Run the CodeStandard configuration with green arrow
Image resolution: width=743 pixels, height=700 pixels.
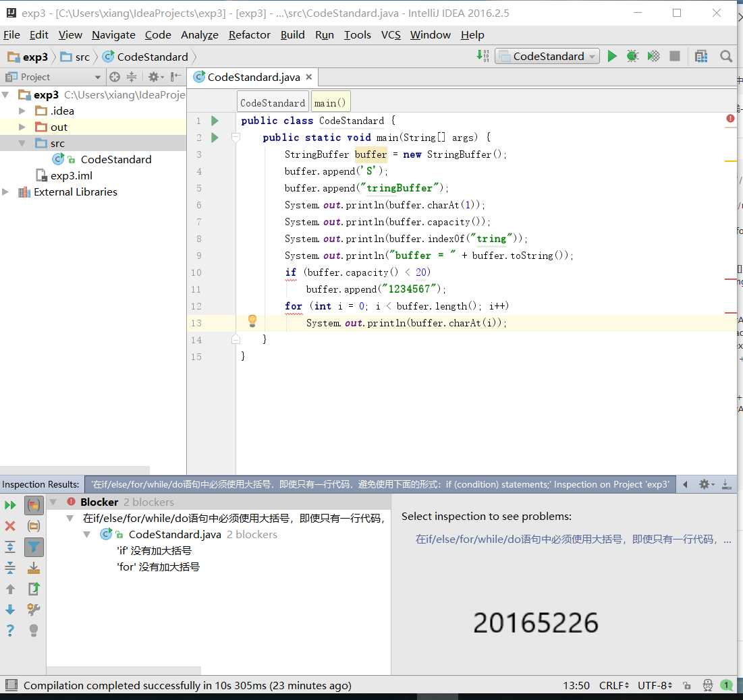pos(611,57)
